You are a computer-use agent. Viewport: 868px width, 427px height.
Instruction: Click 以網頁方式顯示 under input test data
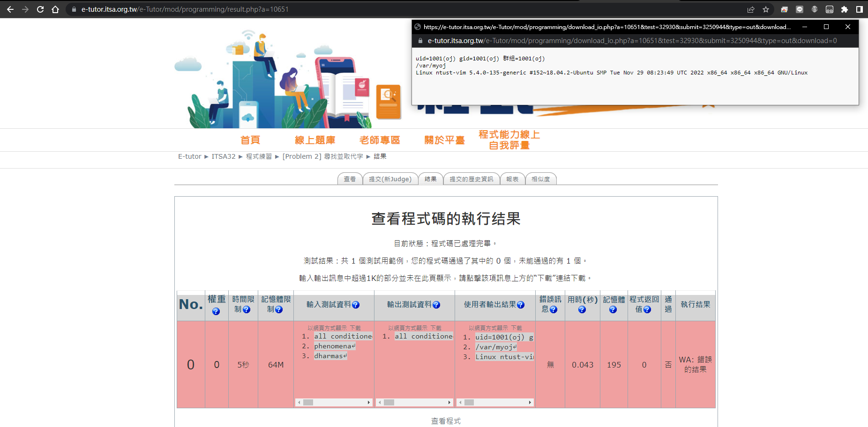(x=327, y=328)
